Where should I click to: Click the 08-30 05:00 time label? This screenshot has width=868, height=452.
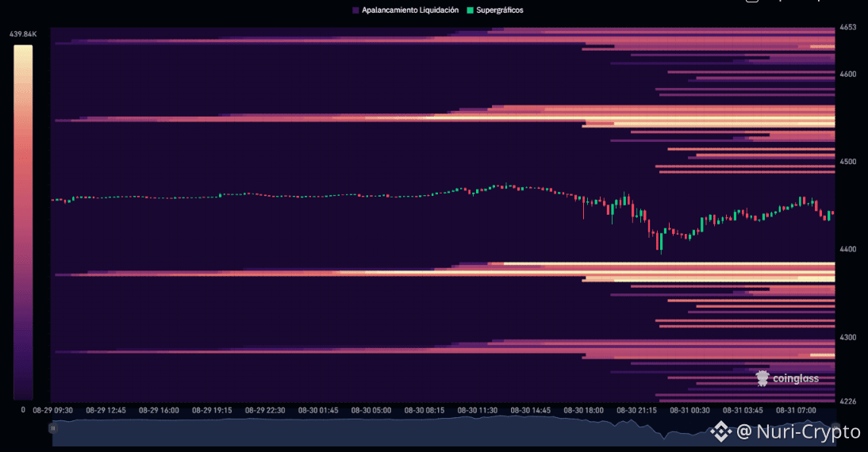tap(371, 411)
